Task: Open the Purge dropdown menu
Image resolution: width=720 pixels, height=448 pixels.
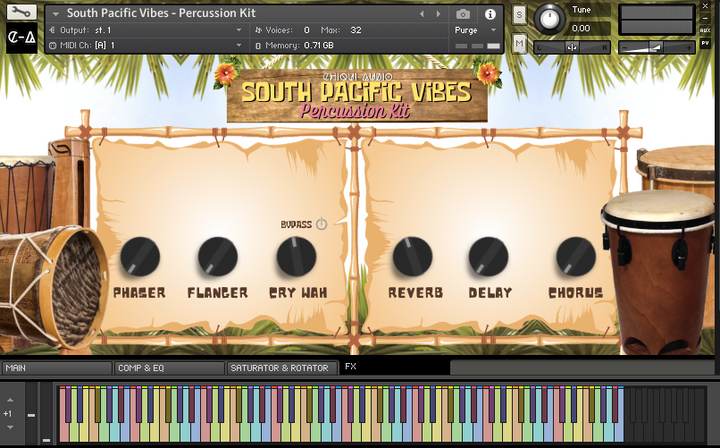Action: point(475,30)
